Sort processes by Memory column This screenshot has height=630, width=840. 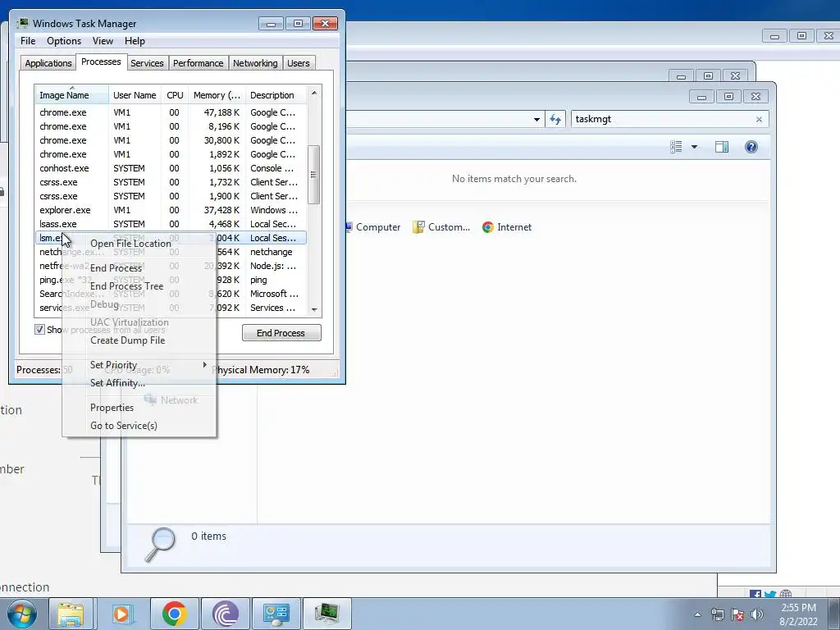pyautogui.click(x=217, y=95)
